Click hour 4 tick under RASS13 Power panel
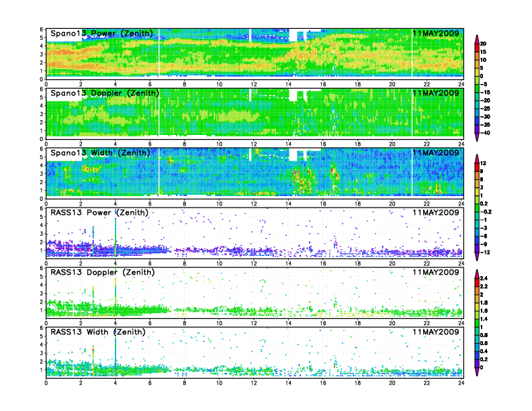The image size is (532, 411). click(x=116, y=263)
